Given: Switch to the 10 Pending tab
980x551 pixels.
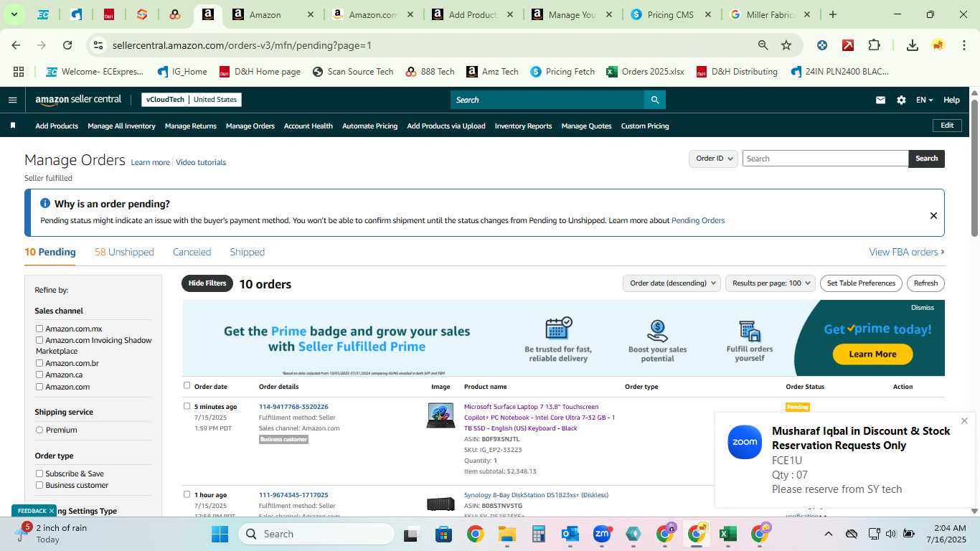Looking at the screenshot, I should pyautogui.click(x=50, y=252).
